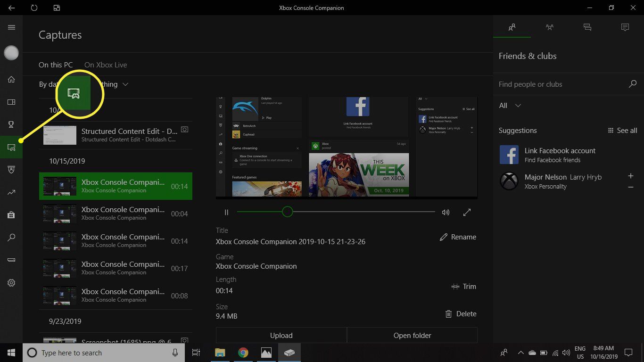Open the Trending arrow icon
Viewport: 644px width, 362px height.
coord(11,192)
